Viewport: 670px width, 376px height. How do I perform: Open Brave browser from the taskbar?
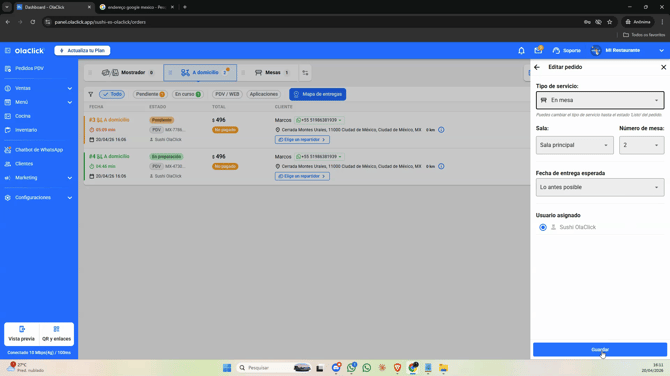(x=397, y=367)
